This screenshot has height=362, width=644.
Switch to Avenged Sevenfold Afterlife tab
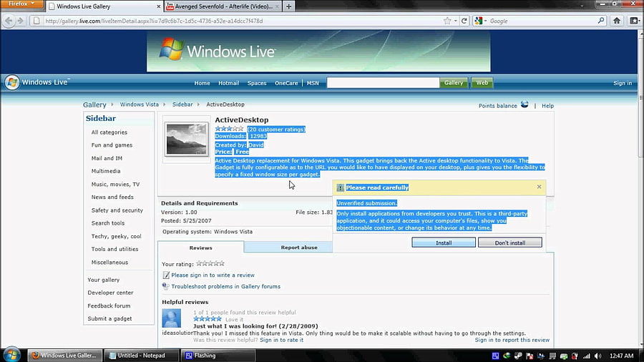pos(223,6)
